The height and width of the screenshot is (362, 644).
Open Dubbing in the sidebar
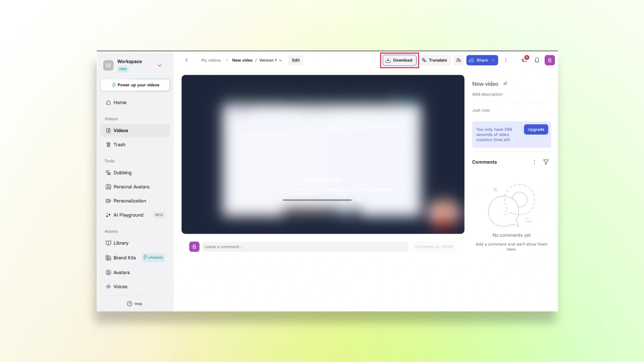pyautogui.click(x=122, y=173)
